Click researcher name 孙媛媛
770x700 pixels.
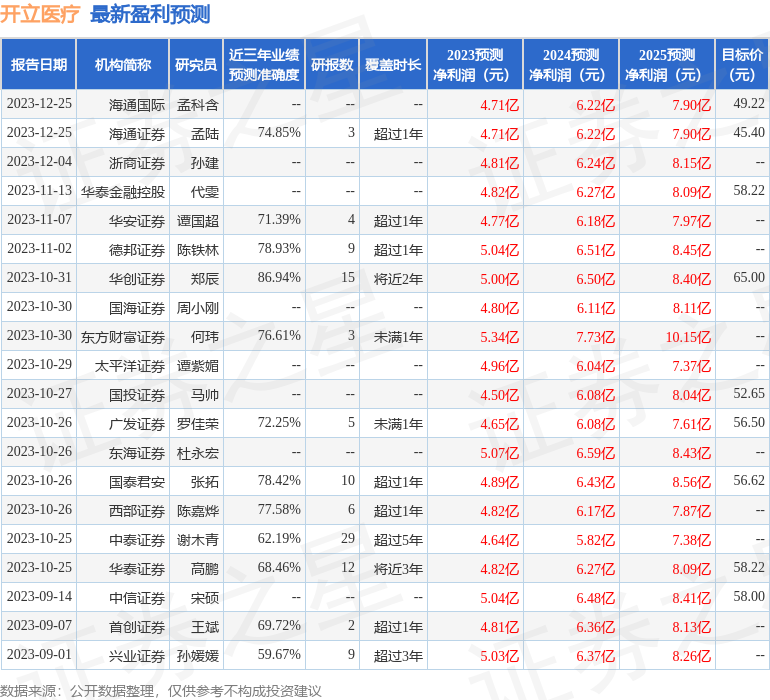pos(198,655)
